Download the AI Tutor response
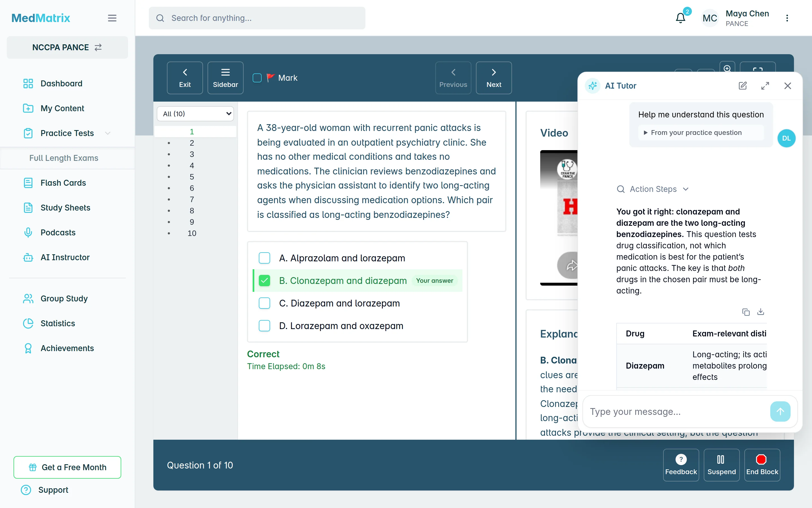The height and width of the screenshot is (508, 812). [761, 312]
